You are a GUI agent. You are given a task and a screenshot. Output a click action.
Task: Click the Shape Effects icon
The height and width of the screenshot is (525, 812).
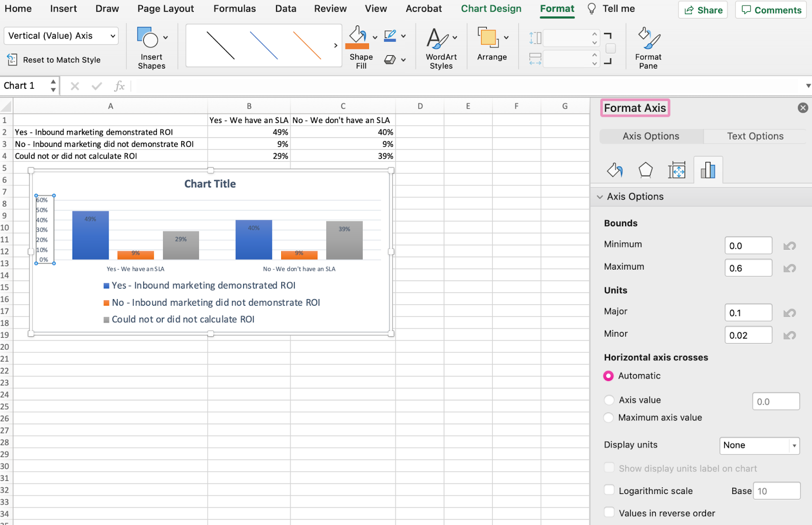click(x=390, y=60)
